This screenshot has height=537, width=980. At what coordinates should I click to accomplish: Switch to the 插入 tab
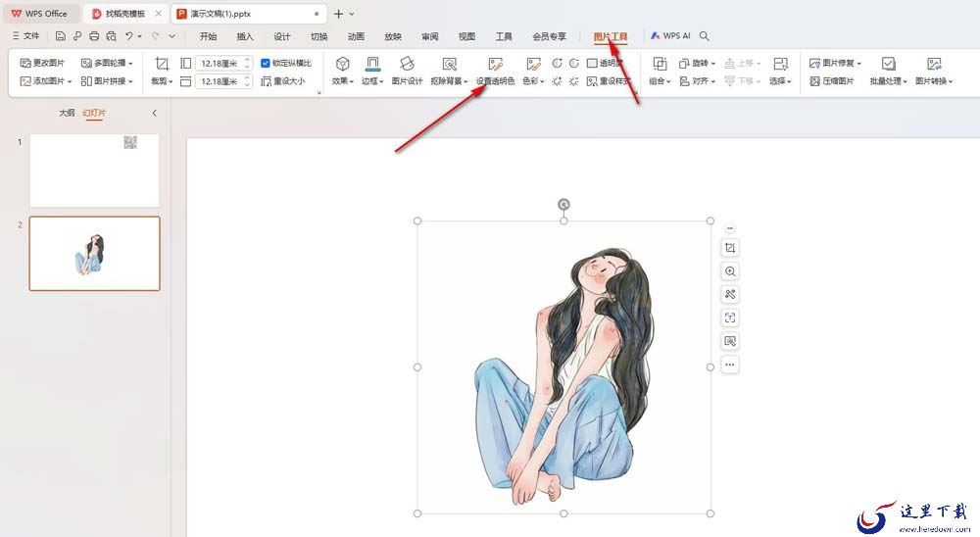245,36
